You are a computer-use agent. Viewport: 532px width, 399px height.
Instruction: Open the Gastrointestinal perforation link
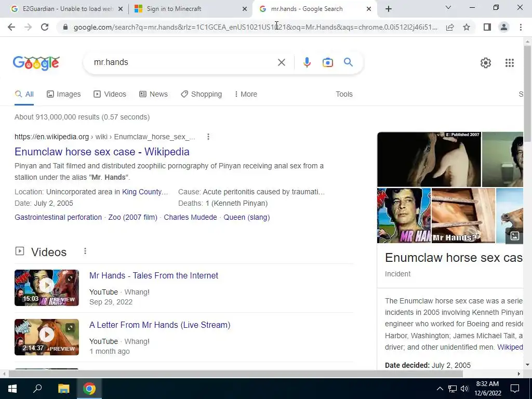[x=58, y=217]
